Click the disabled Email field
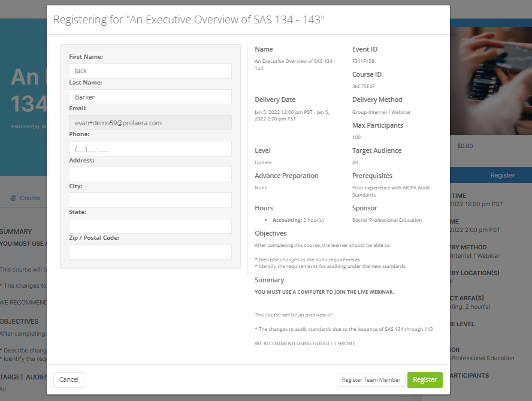Viewport: 532px width, 401px height. click(x=150, y=123)
